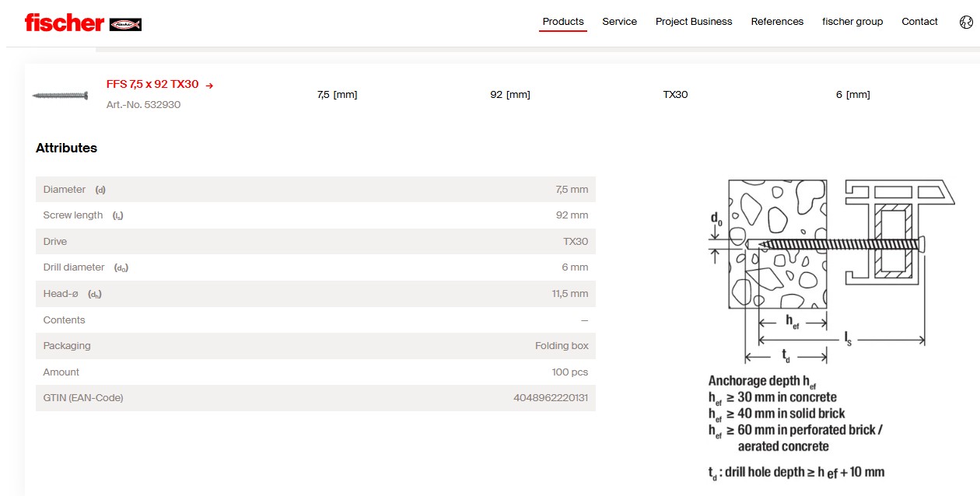
Task: Select the Art.-No. 532930 text
Action: pyautogui.click(x=143, y=104)
